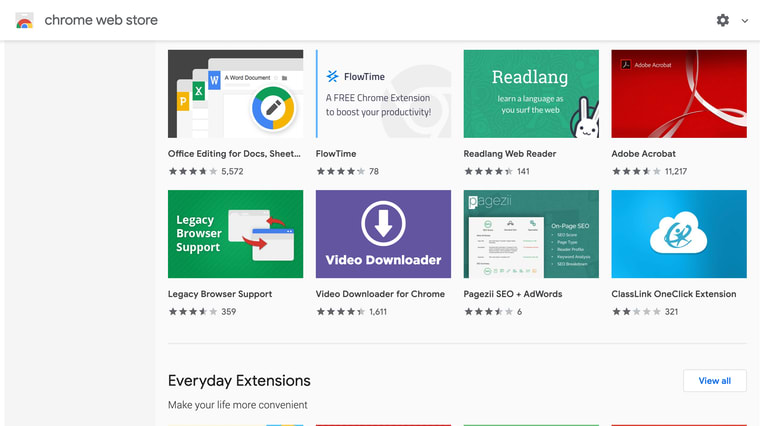Click the Legacy Browser Support rating showing 359
This screenshot has height=426, width=760.
pos(202,312)
